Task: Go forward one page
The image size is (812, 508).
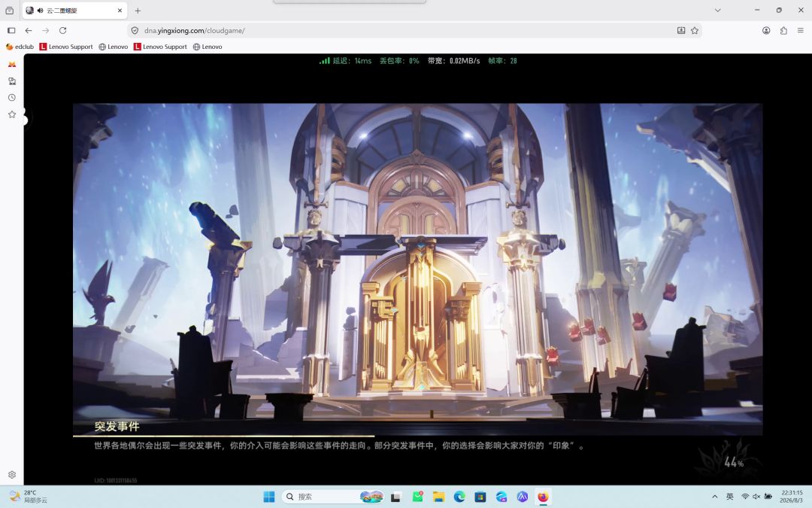Action: click(46, 31)
